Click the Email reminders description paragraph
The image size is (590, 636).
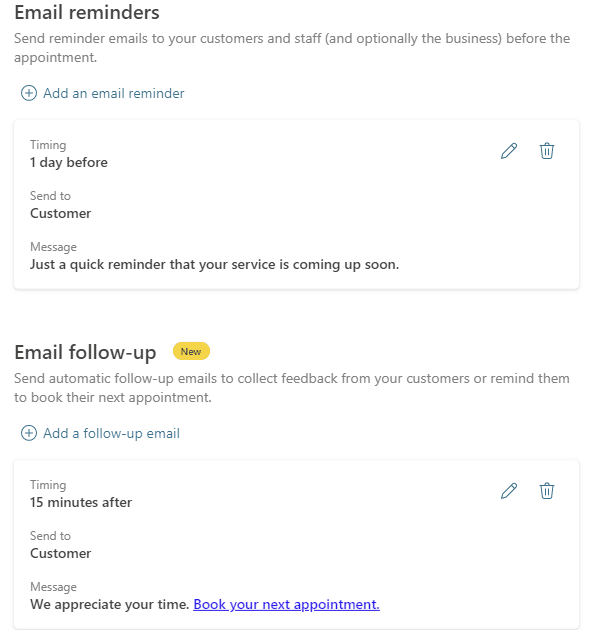point(292,48)
